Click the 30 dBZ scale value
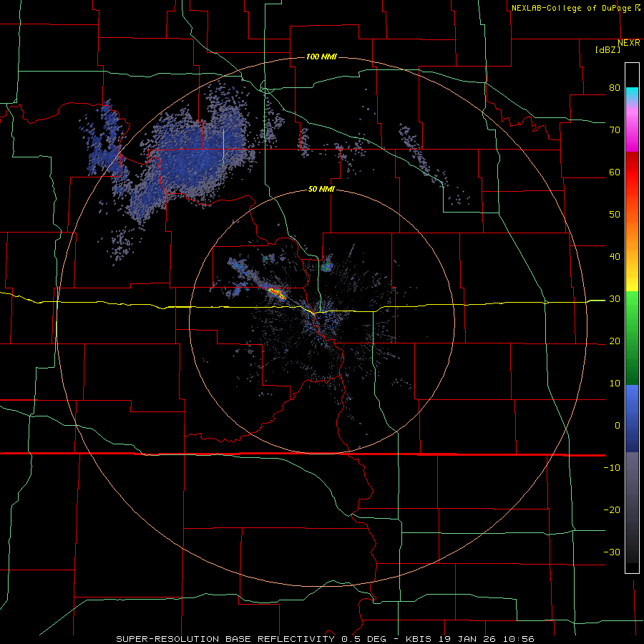 click(x=615, y=299)
